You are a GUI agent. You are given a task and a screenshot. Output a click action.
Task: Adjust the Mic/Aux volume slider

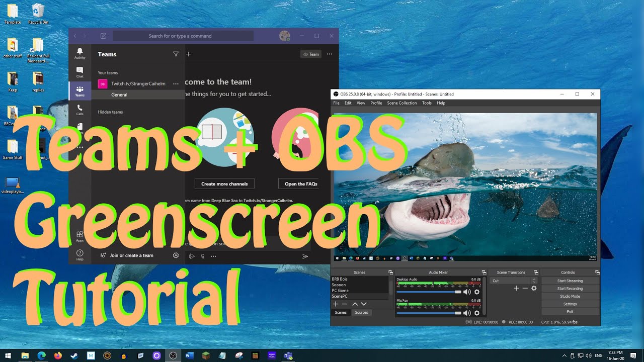point(429,313)
